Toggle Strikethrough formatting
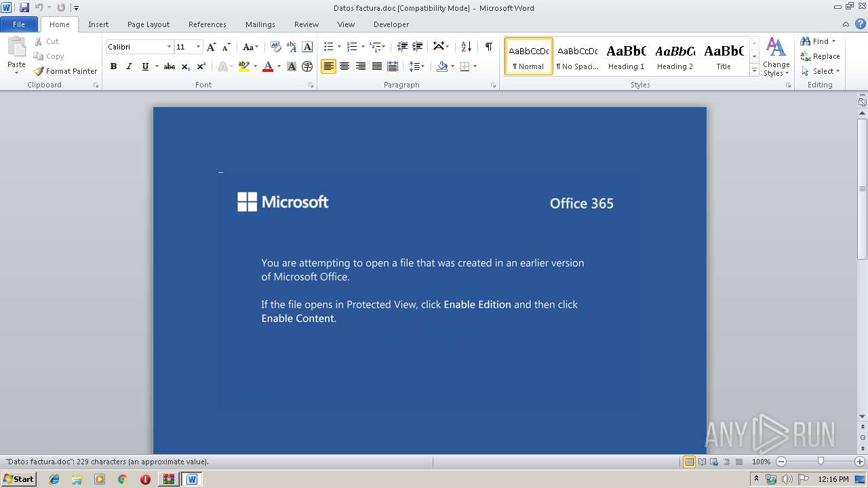Image resolution: width=868 pixels, height=488 pixels. pyautogui.click(x=170, y=66)
